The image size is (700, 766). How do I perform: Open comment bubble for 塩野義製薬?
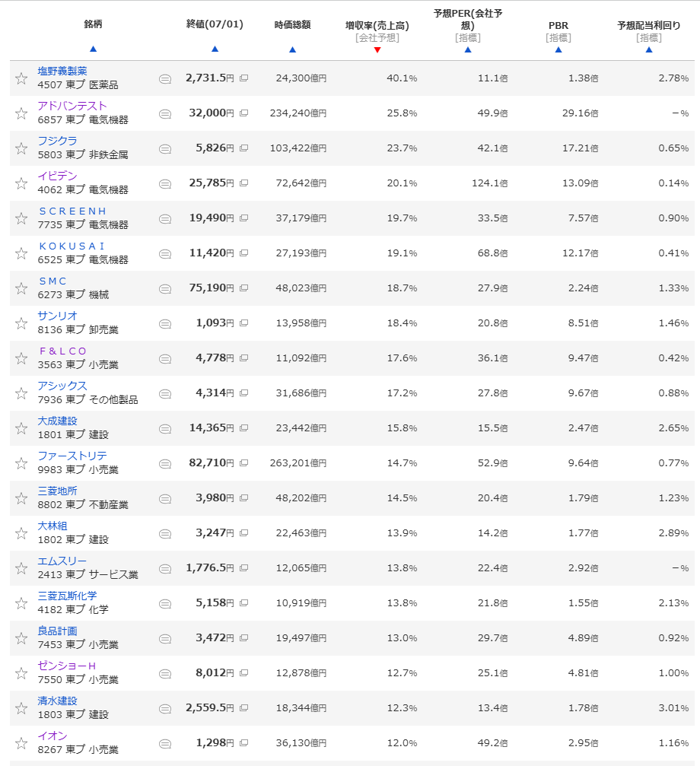point(165,78)
